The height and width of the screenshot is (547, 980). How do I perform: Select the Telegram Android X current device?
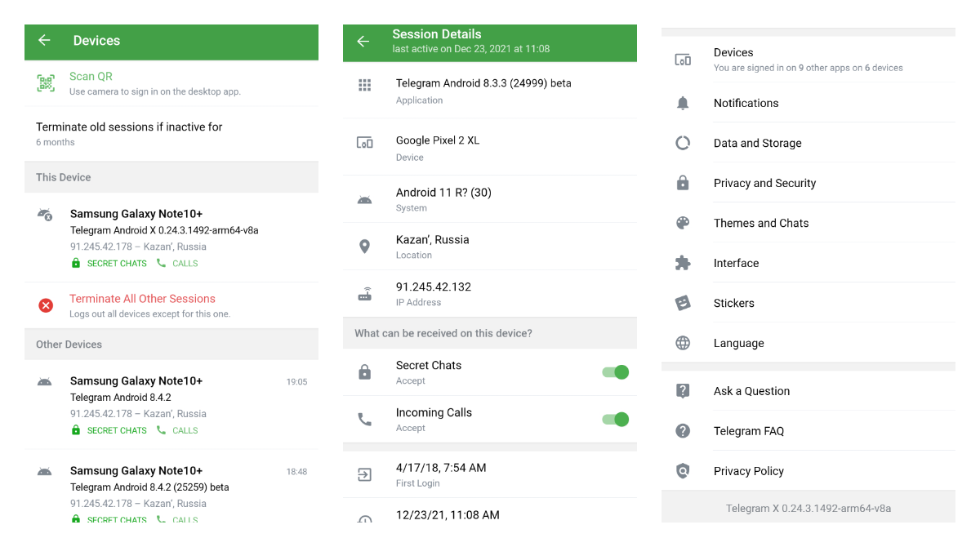pyautogui.click(x=171, y=238)
